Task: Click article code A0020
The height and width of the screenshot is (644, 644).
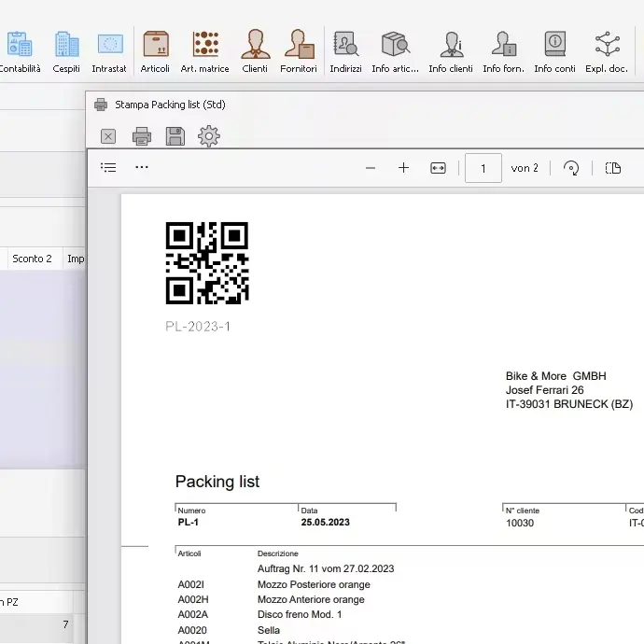Action: point(192,630)
